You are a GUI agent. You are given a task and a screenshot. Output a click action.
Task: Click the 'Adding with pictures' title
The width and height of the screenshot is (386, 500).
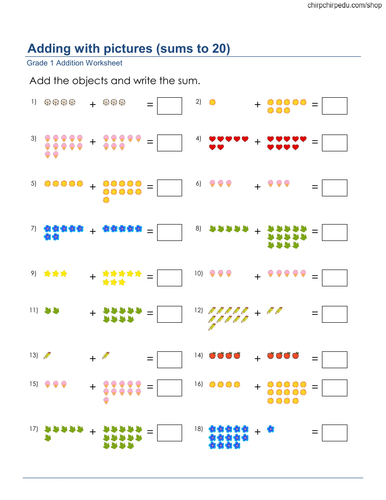click(129, 48)
